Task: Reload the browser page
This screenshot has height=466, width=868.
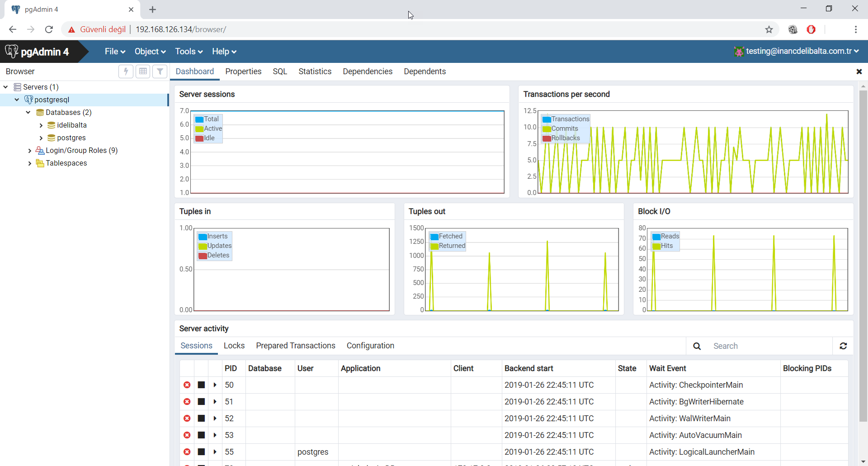Action: (49, 29)
